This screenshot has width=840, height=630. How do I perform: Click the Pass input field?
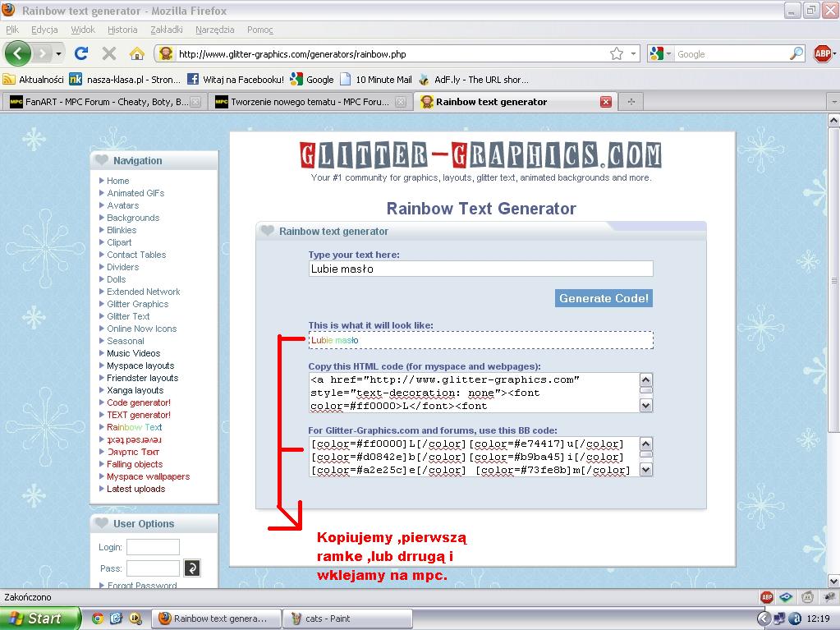point(153,568)
